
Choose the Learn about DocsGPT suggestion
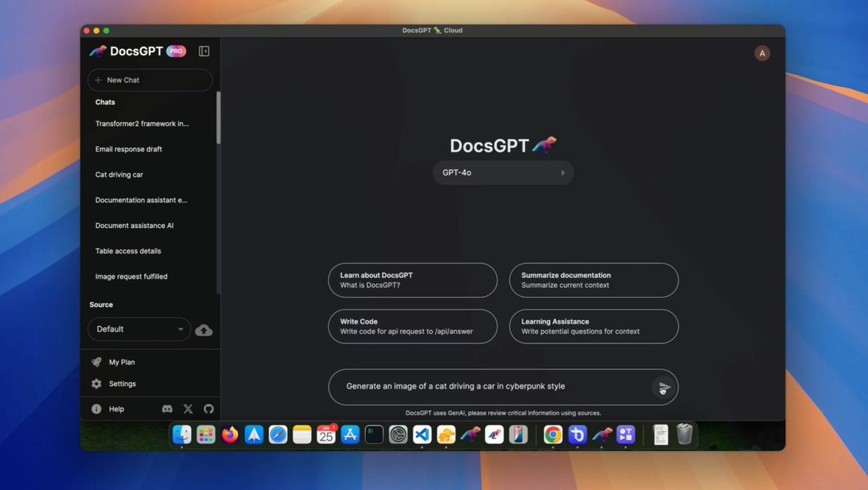click(413, 280)
